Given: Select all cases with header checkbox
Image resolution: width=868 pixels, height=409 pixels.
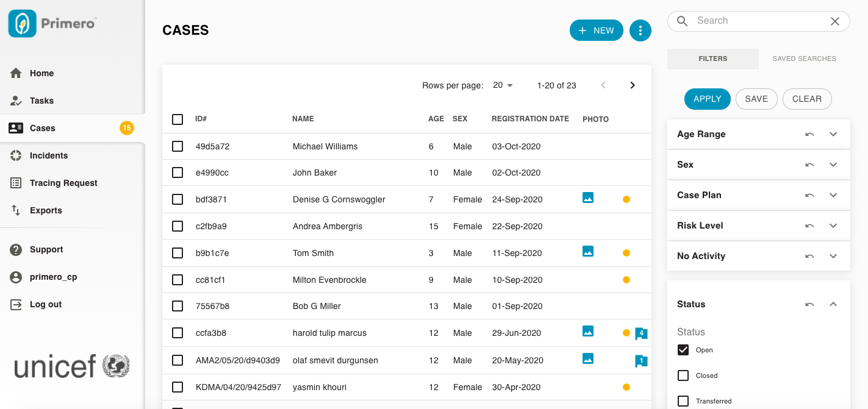Looking at the screenshot, I should pyautogui.click(x=178, y=119).
